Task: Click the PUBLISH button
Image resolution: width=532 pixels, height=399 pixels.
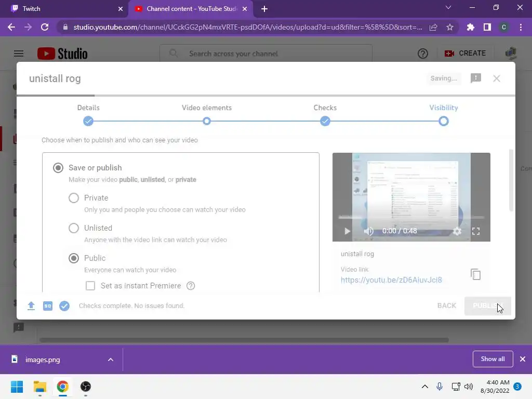Action: point(487,305)
